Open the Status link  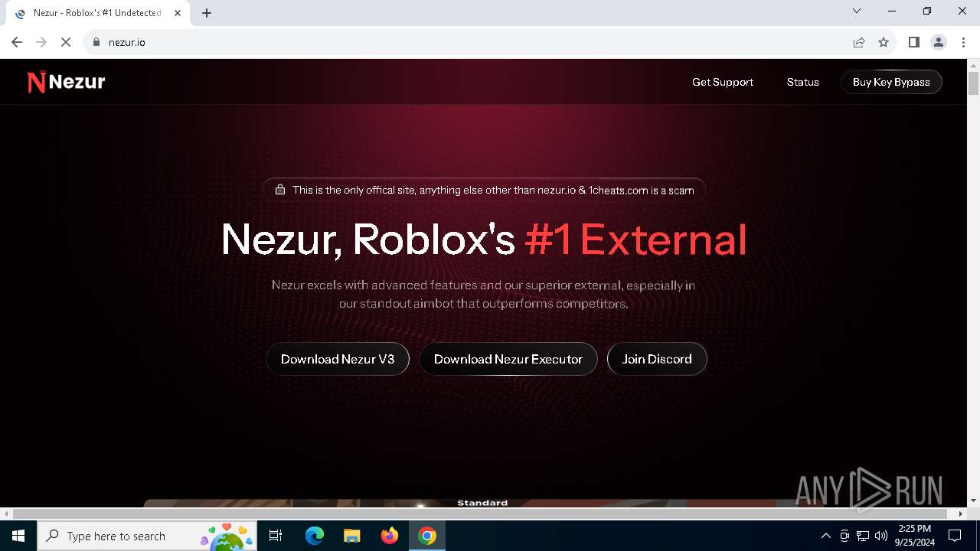803,82
